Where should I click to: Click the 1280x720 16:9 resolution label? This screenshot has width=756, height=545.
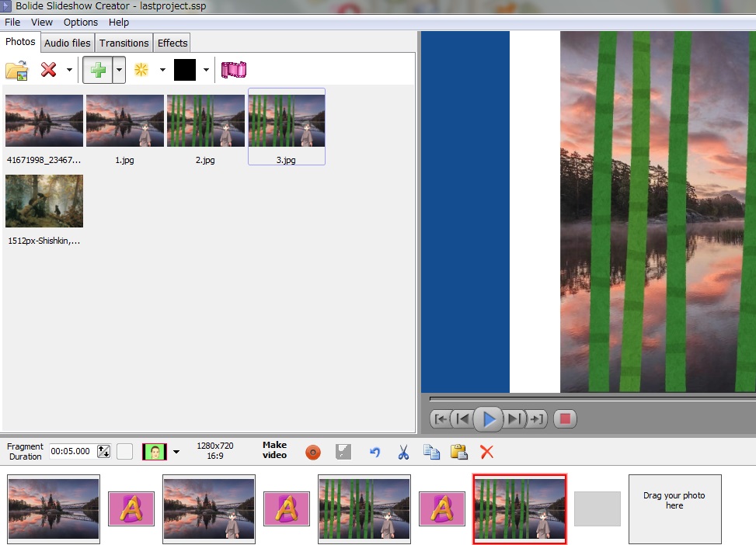tap(215, 451)
